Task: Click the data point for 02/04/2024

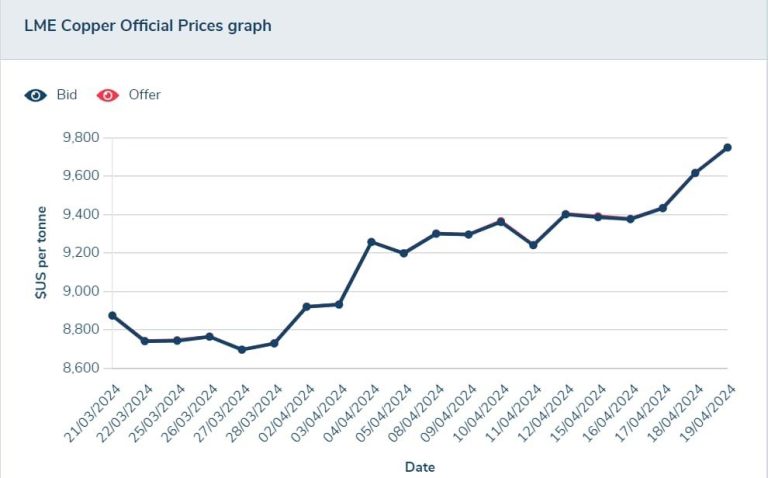Action: point(306,306)
